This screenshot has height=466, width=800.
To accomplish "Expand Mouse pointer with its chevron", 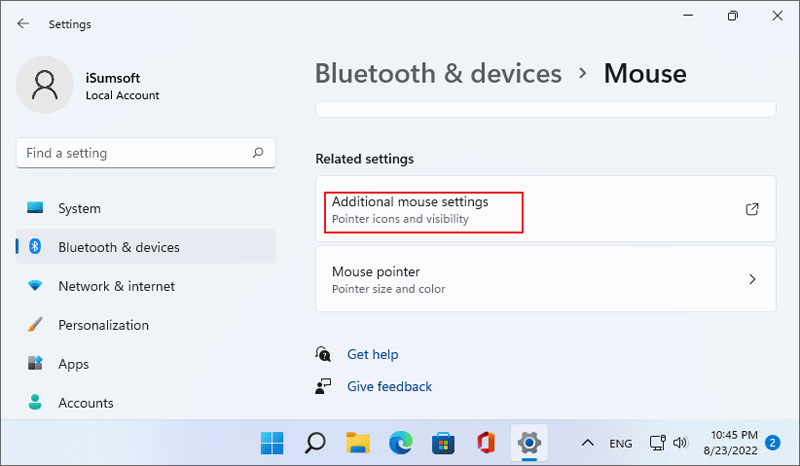I will (x=752, y=279).
